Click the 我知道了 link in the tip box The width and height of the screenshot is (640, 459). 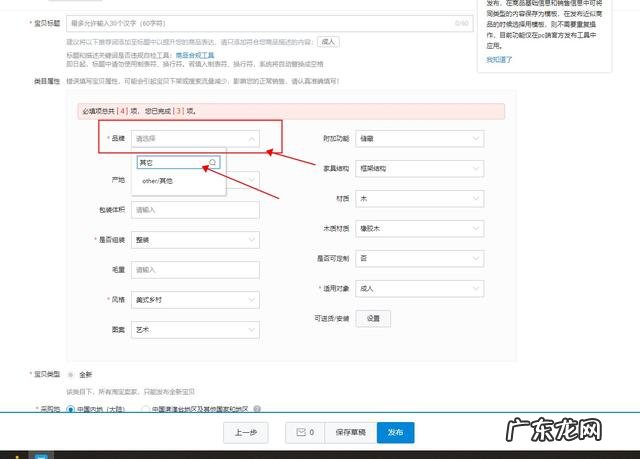(499, 60)
